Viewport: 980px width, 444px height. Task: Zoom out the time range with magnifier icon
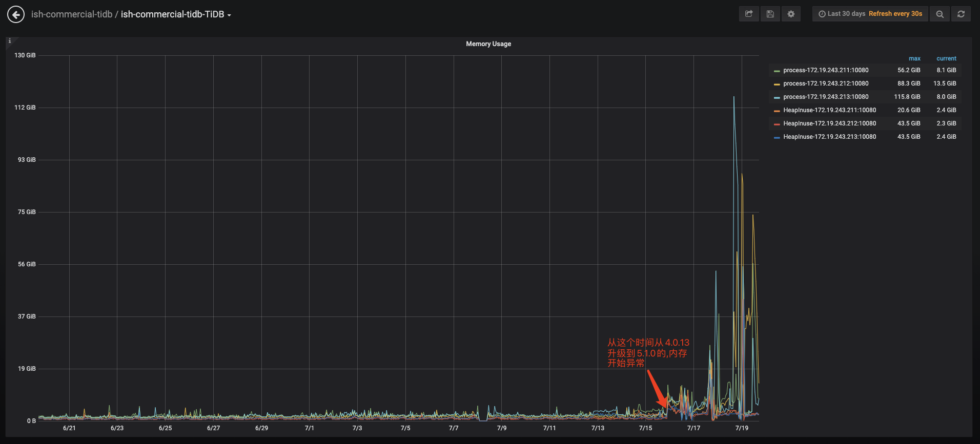[940, 14]
